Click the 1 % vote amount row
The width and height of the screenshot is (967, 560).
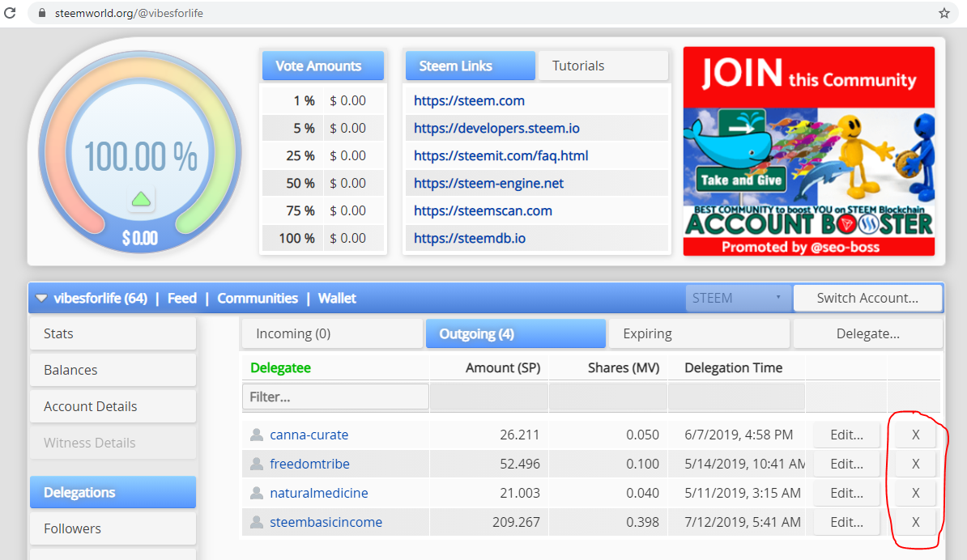click(323, 100)
